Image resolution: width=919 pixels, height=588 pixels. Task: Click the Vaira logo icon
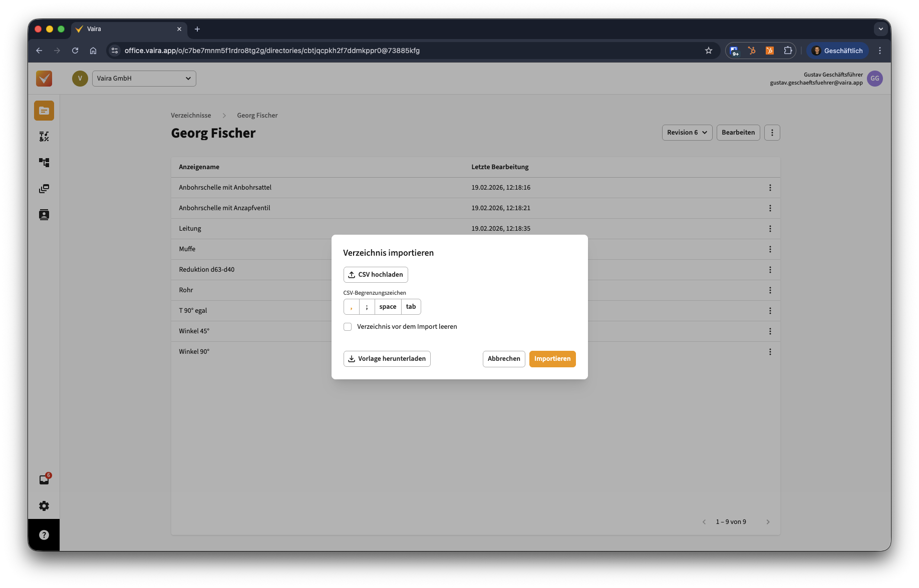44,79
